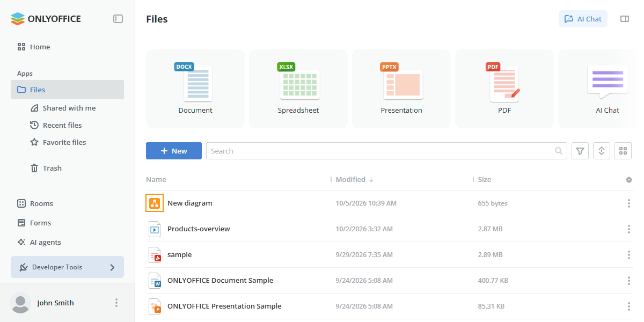Collapse the left sidebar panel icon

click(118, 19)
